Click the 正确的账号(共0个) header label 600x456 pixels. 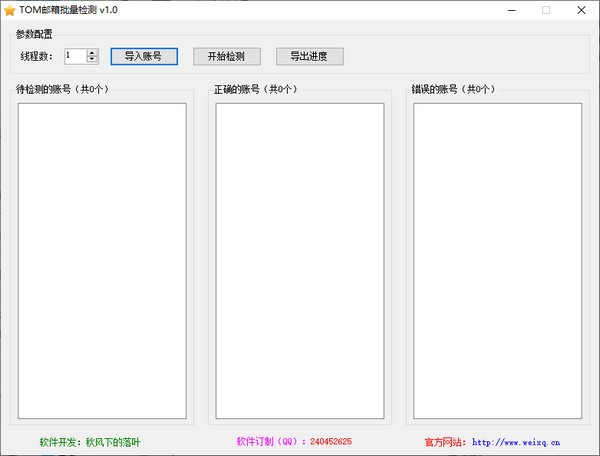(255, 89)
